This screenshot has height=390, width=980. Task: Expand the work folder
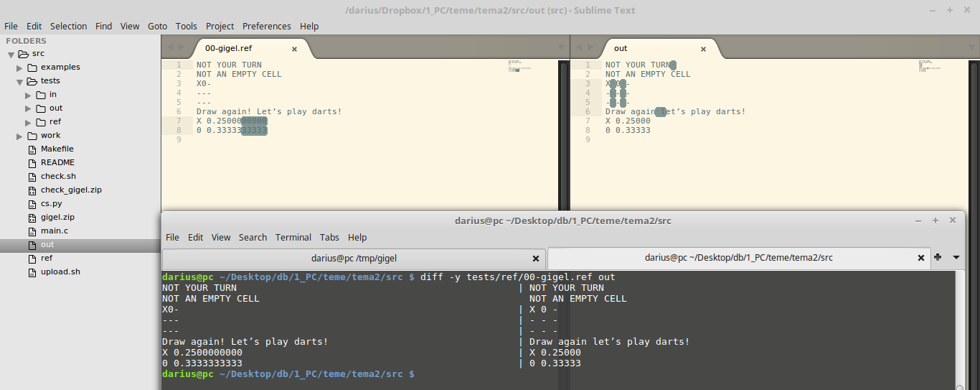(20, 136)
